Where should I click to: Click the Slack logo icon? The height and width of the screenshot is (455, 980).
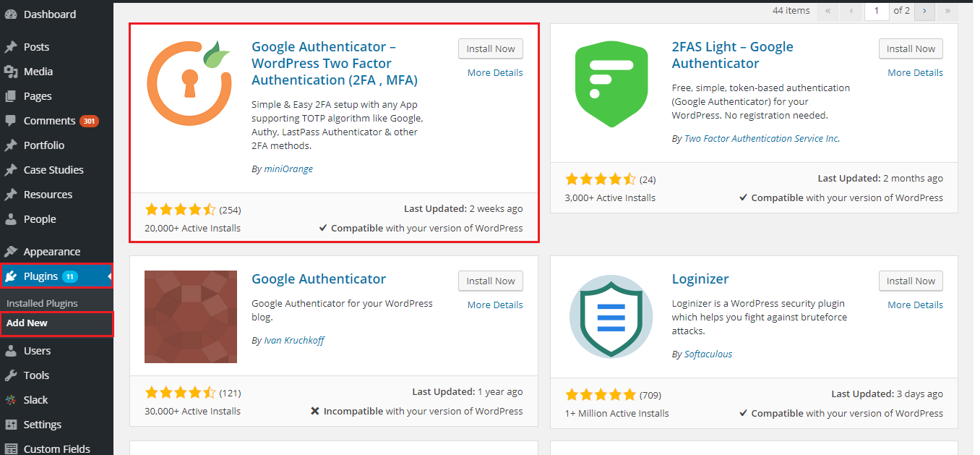[11, 400]
